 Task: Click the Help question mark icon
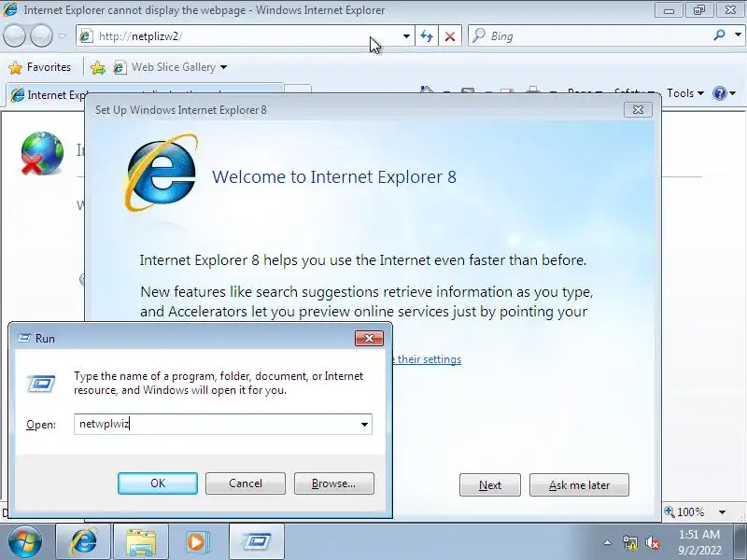(x=720, y=93)
